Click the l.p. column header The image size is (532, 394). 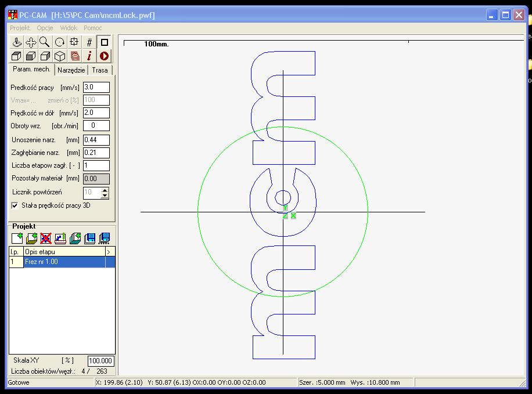[x=16, y=252]
